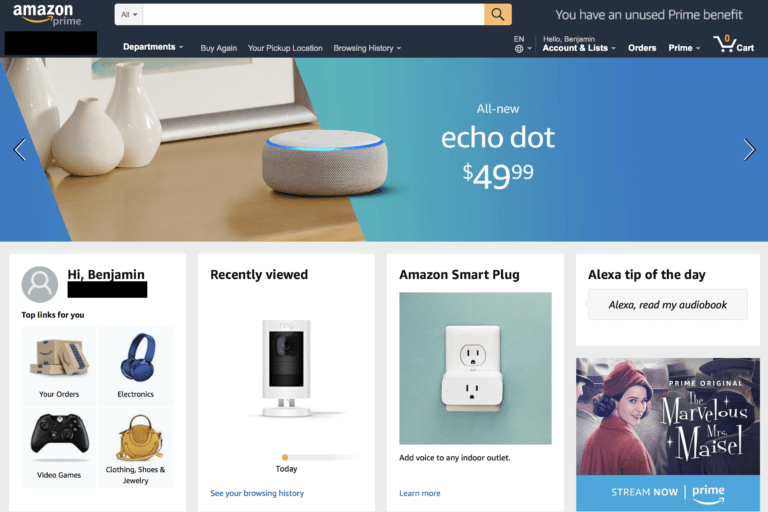Click the Amazon Prime logo
The image size is (768, 512).
coord(47,15)
